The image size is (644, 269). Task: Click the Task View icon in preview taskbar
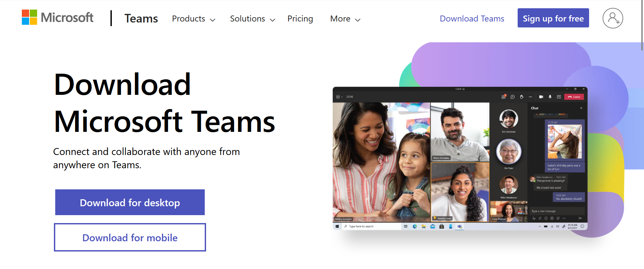click(x=406, y=226)
